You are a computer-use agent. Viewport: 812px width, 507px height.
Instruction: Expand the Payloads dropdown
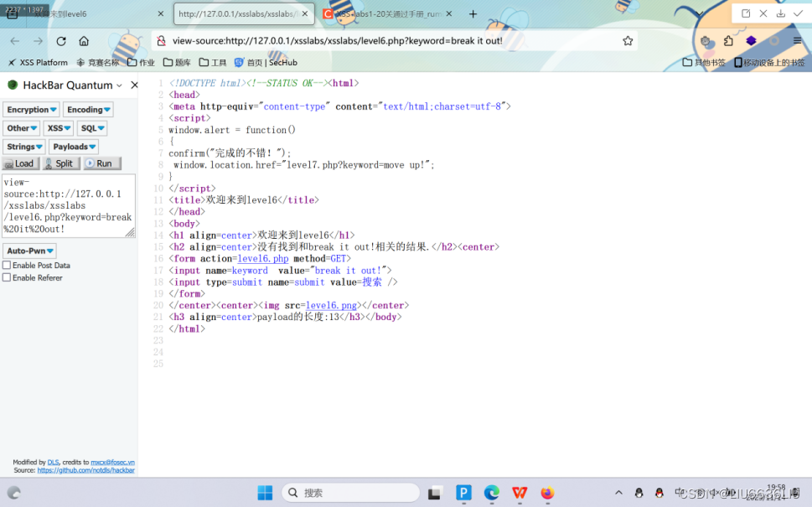[74, 147]
